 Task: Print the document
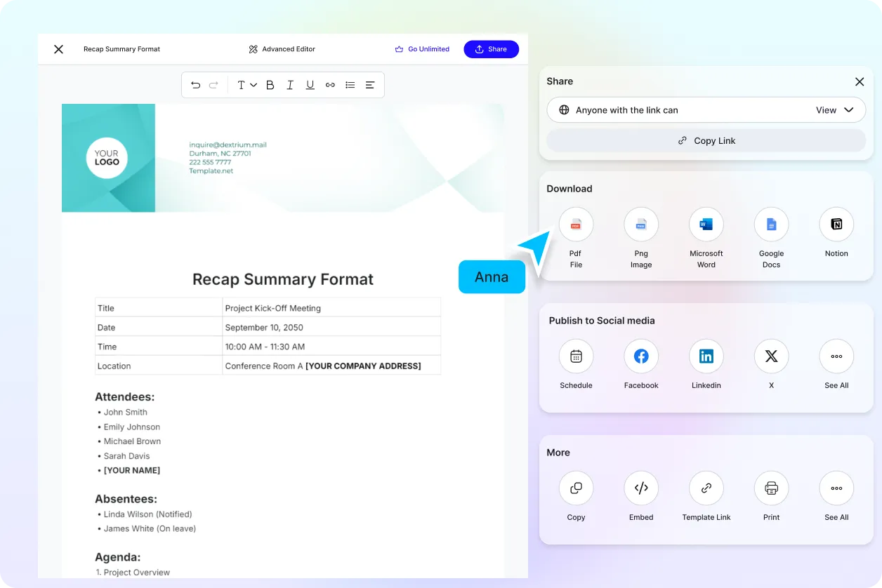(771, 488)
